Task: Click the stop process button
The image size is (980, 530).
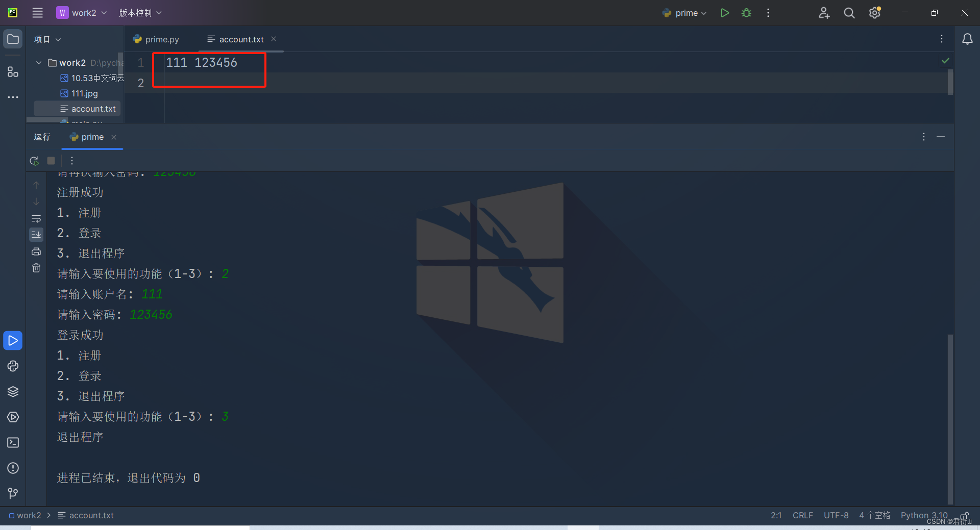Action: pos(51,161)
